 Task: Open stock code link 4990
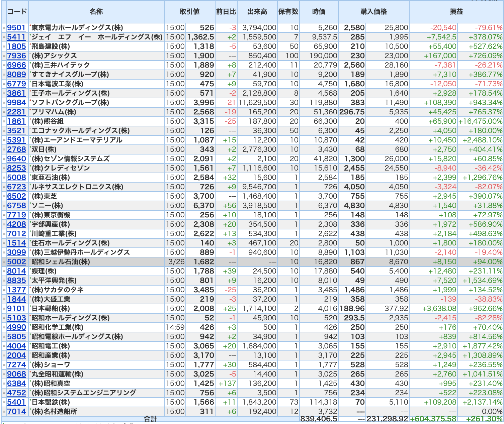click(16, 327)
